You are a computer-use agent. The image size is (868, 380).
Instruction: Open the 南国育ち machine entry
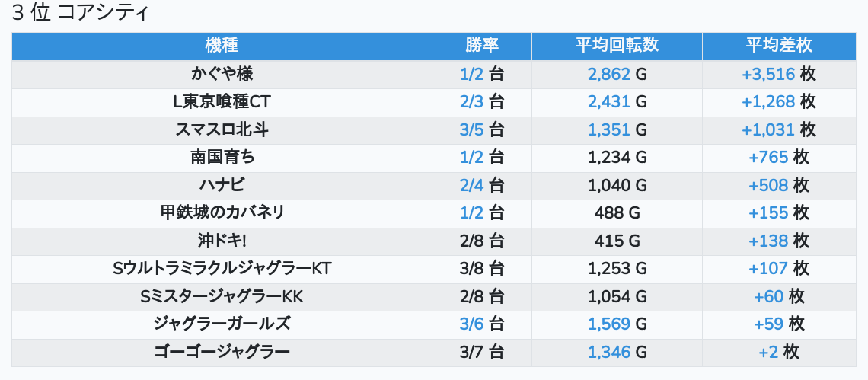222,158
